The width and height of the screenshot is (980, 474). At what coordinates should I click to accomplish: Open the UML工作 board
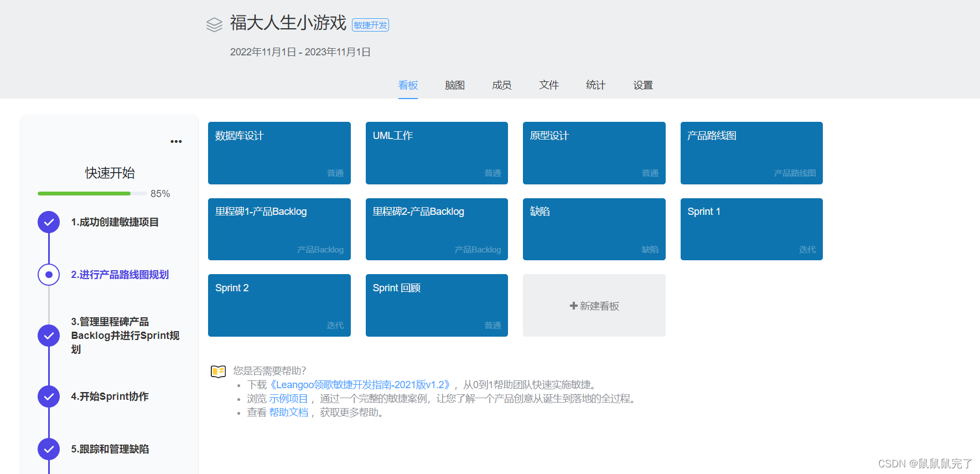pyautogui.click(x=437, y=153)
